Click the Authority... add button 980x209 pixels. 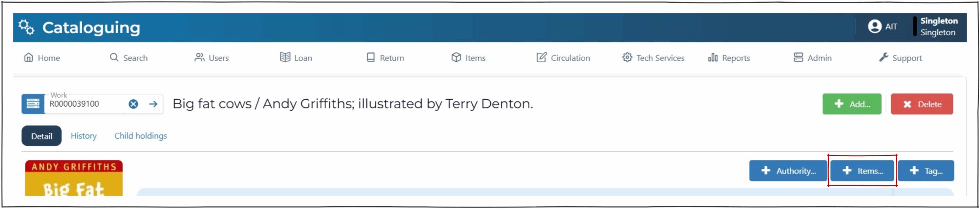coord(788,171)
